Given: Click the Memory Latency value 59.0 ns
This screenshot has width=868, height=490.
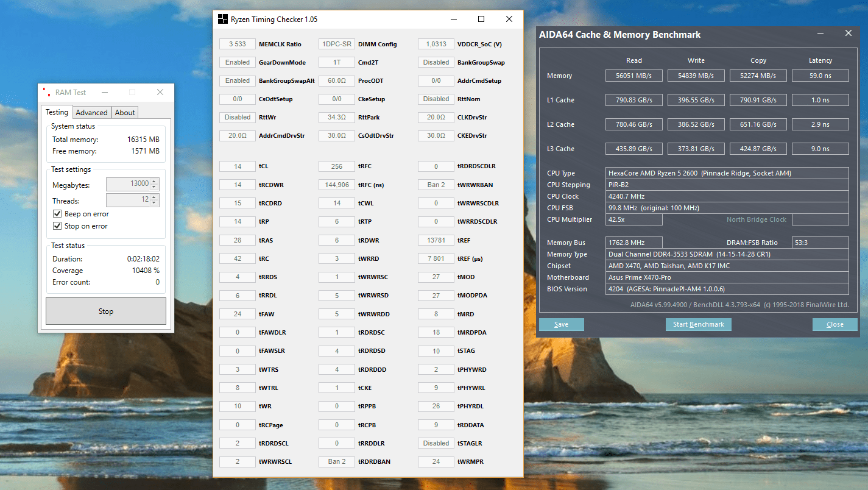Looking at the screenshot, I should point(820,76).
